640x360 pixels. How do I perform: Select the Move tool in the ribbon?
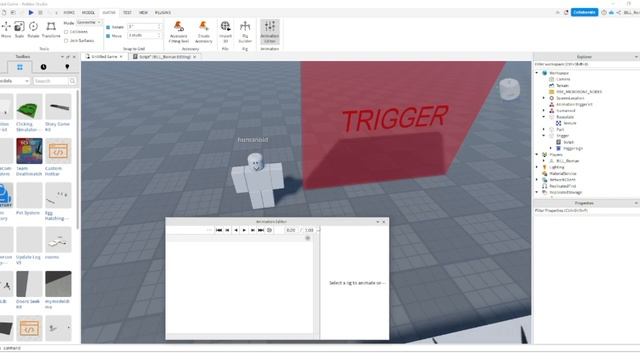coord(6,29)
